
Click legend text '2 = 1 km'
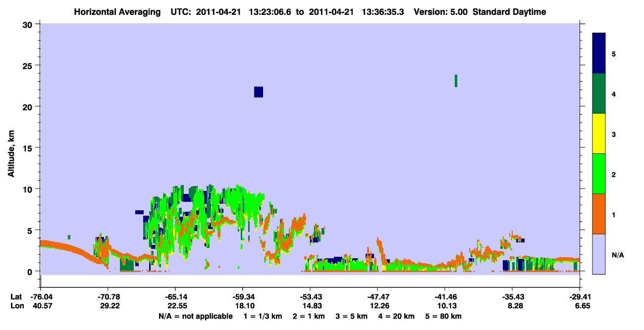(x=309, y=316)
